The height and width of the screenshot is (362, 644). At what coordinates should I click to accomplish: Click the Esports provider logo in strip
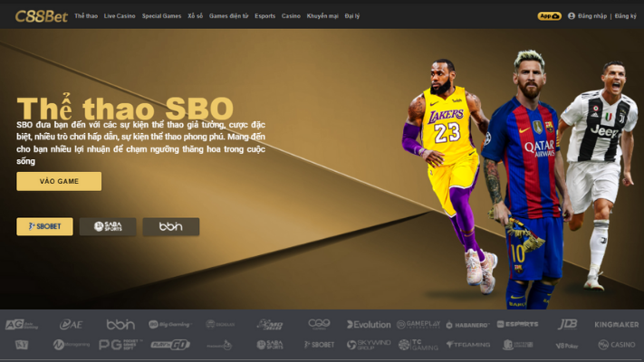point(517,324)
